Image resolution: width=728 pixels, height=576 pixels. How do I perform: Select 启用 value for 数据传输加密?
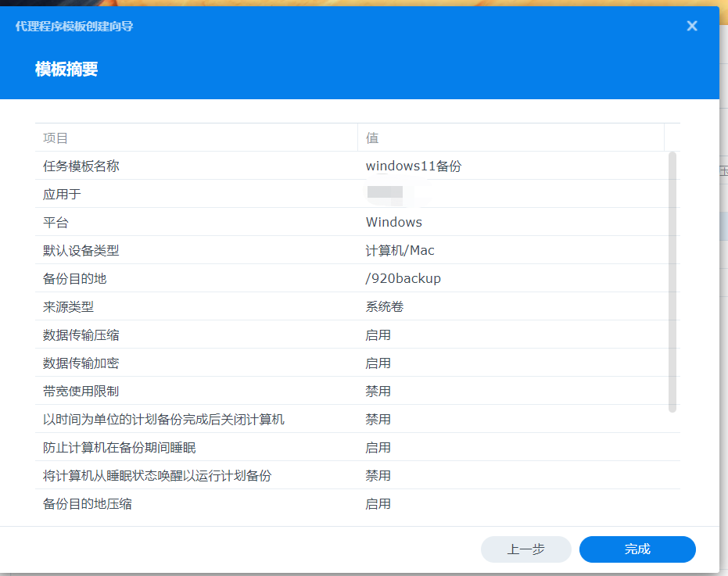pyautogui.click(x=378, y=363)
